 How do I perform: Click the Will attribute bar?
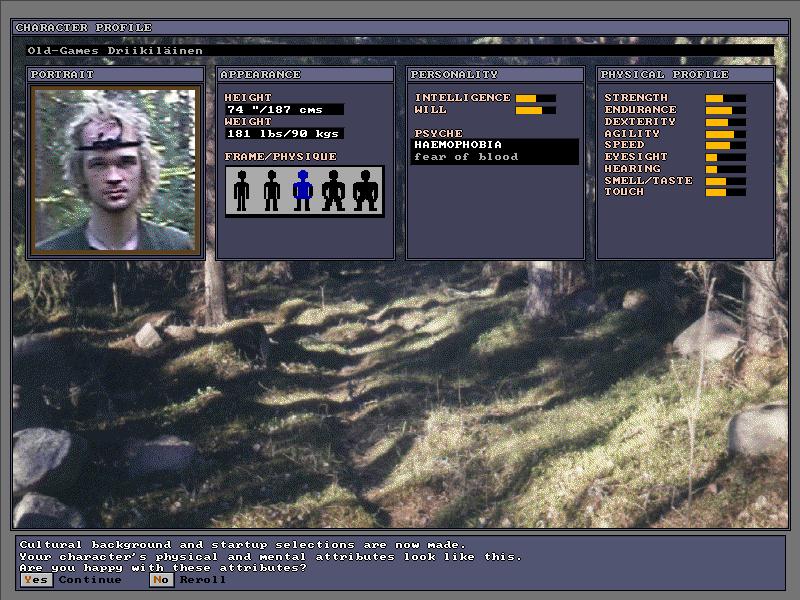[x=536, y=110]
